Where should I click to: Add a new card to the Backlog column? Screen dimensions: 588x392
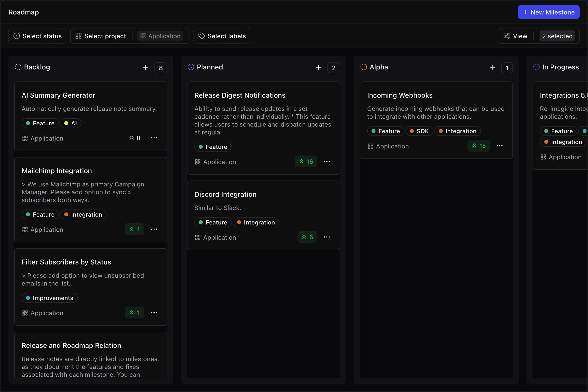146,67
